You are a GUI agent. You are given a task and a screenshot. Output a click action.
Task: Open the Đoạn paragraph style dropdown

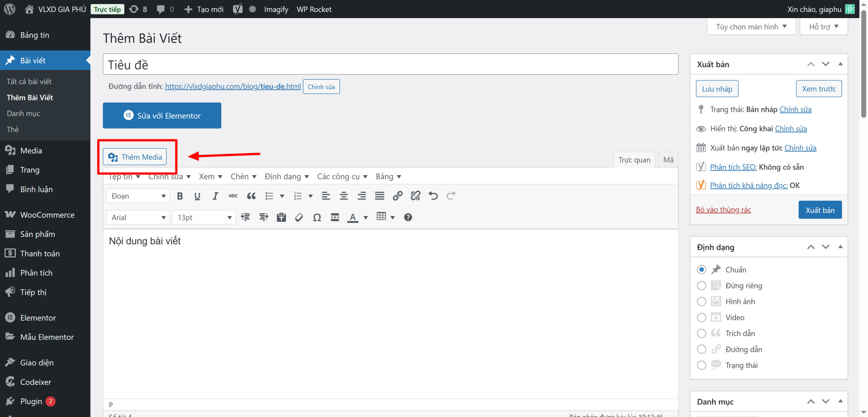tap(138, 196)
